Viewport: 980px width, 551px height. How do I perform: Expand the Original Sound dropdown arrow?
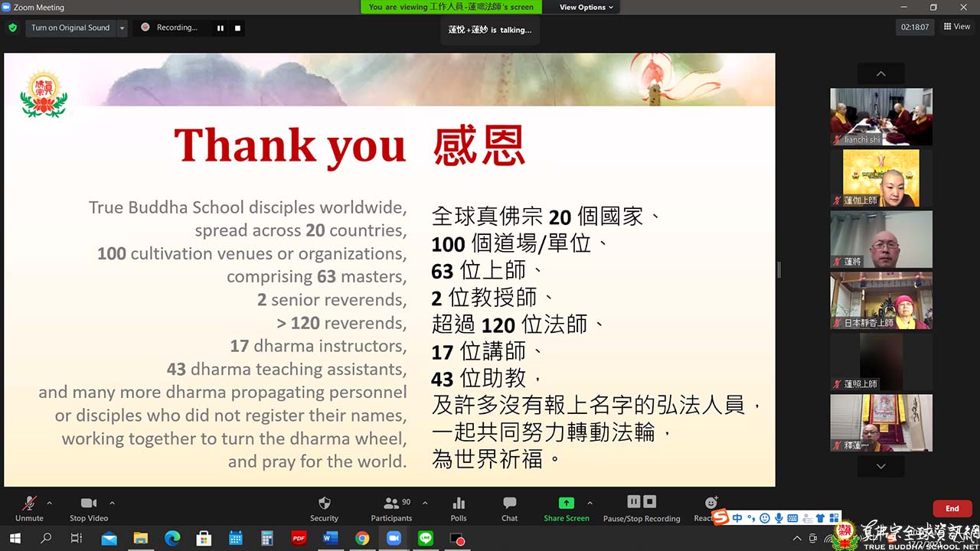tap(122, 28)
